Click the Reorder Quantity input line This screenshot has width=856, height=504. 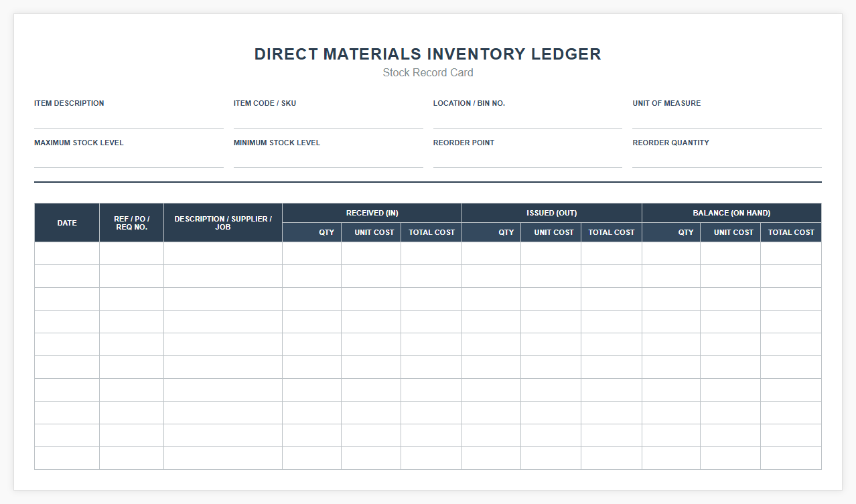(727, 159)
